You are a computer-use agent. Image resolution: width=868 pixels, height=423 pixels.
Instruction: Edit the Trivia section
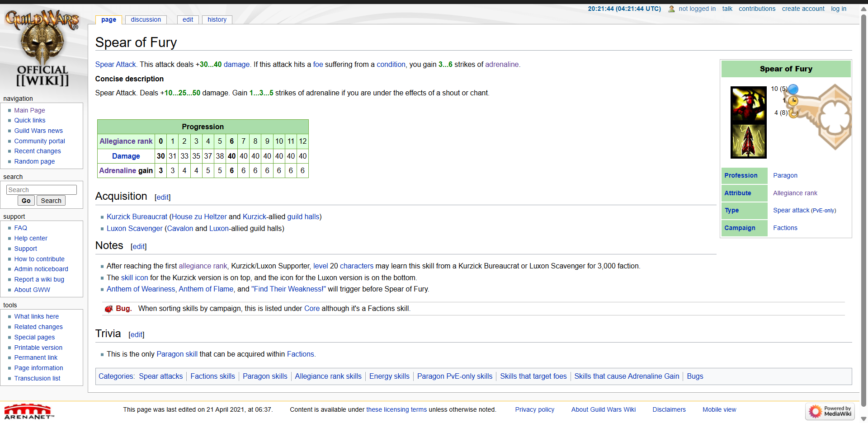click(137, 334)
